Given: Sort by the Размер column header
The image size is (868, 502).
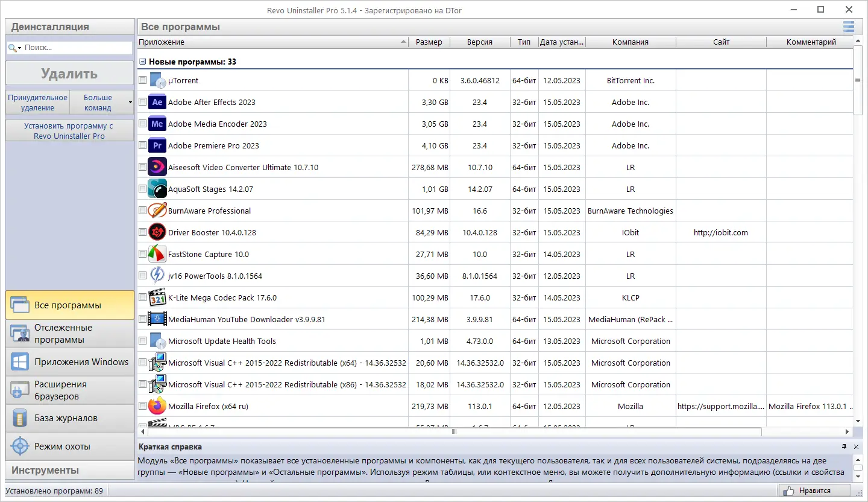Looking at the screenshot, I should pyautogui.click(x=429, y=42).
